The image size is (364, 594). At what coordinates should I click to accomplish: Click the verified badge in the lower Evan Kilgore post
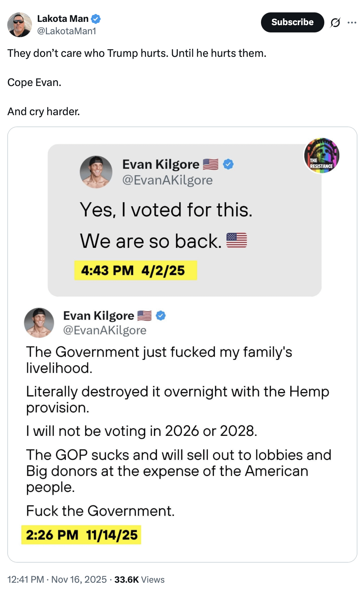(161, 316)
